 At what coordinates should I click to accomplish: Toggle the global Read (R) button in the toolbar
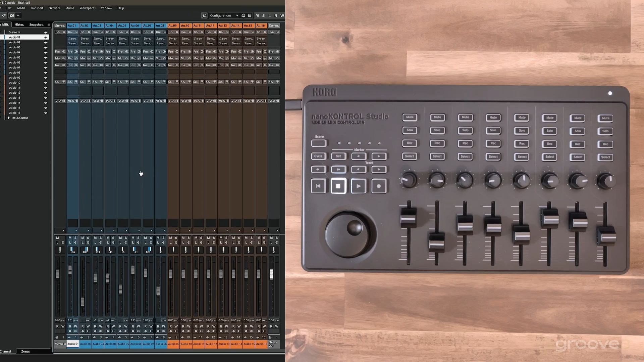[276, 15]
